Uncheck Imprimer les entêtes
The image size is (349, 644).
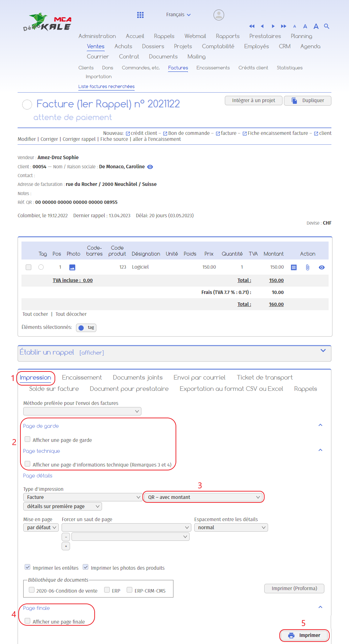(x=27, y=567)
